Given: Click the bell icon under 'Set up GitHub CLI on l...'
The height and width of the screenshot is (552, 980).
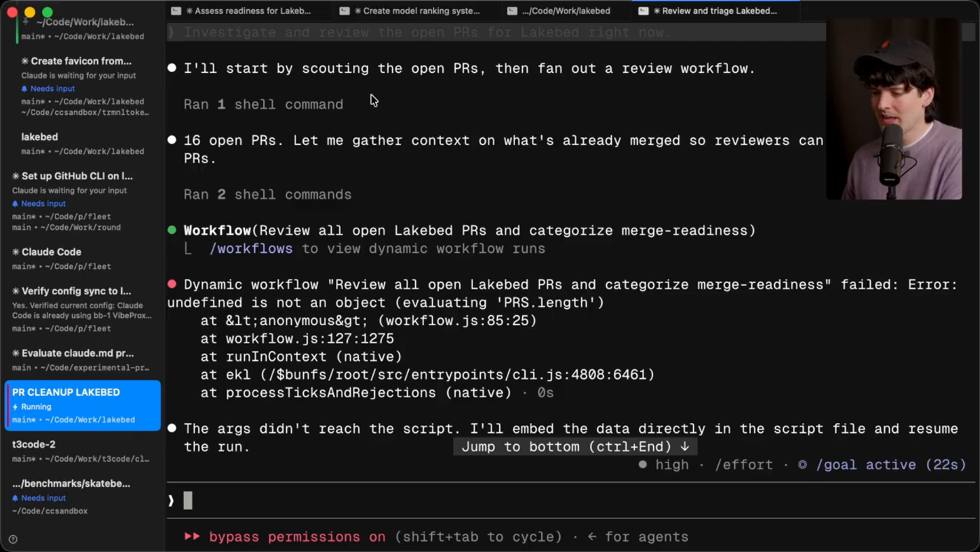Looking at the screenshot, I should point(15,204).
